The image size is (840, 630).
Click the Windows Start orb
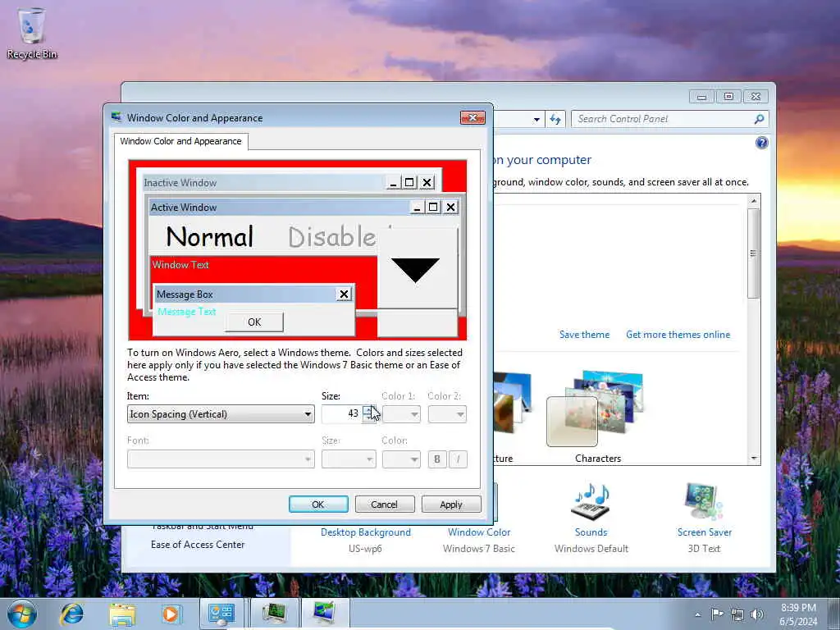click(x=22, y=614)
